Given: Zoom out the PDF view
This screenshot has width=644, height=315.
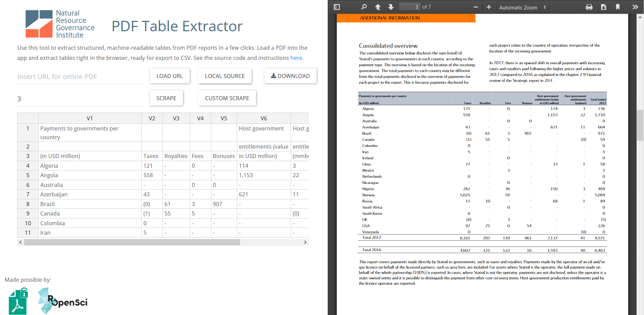Looking at the screenshot, I should coord(476,7).
